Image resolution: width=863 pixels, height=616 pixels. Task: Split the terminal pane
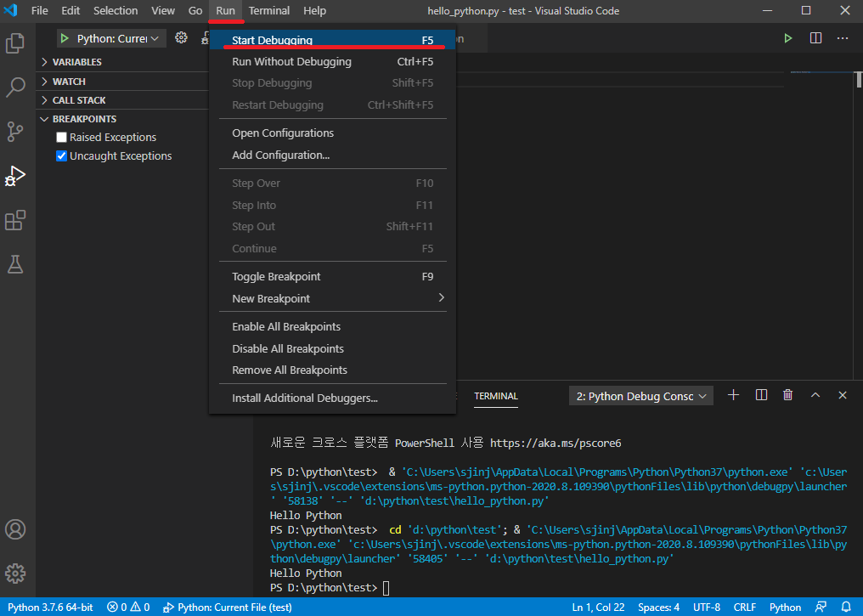click(761, 395)
